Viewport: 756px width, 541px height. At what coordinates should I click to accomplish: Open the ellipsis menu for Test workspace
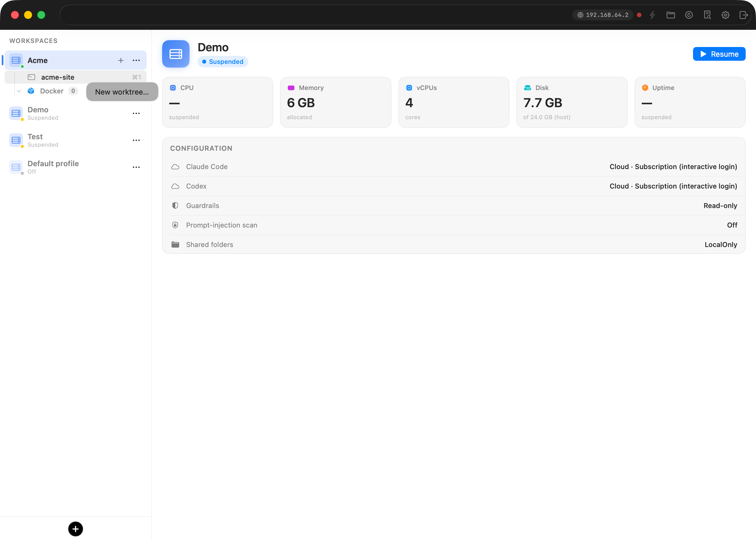click(x=136, y=140)
